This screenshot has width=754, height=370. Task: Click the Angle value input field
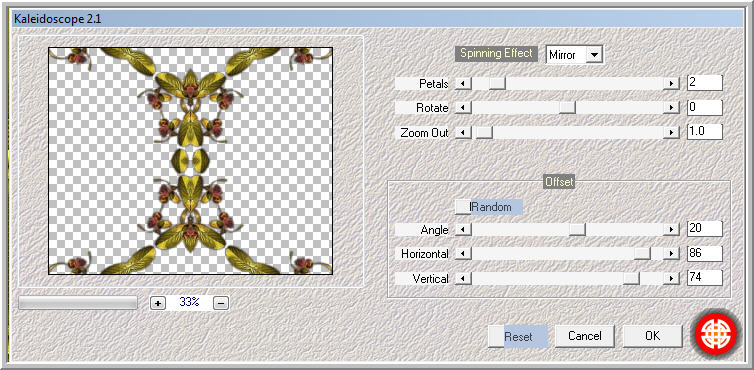[704, 229]
